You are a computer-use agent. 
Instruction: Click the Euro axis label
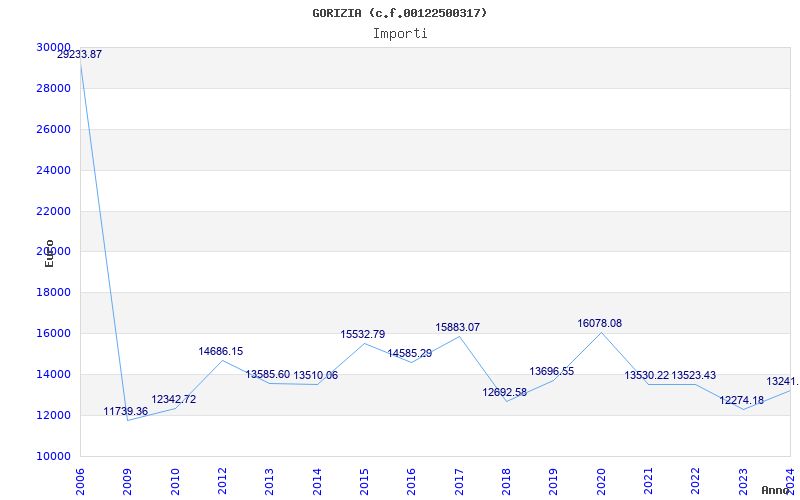pyautogui.click(x=49, y=253)
